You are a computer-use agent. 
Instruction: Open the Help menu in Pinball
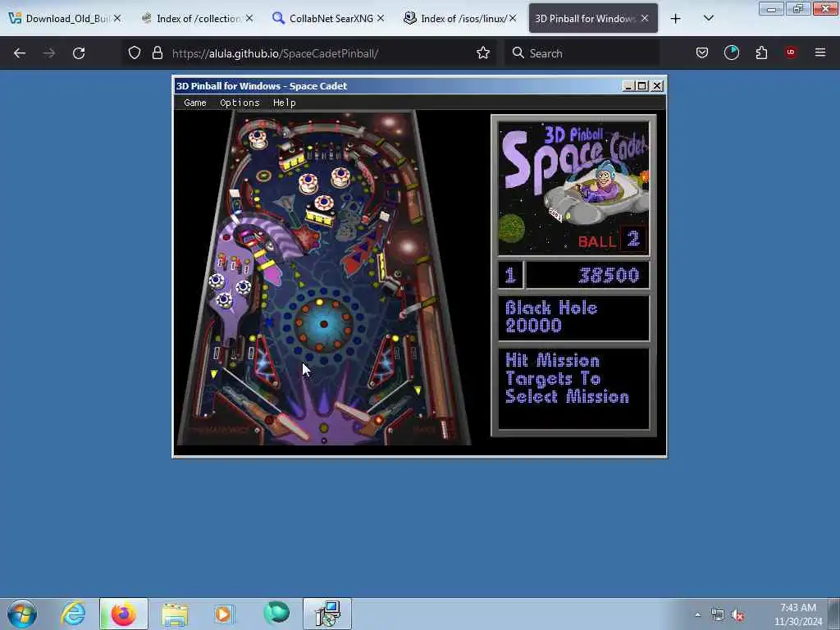pos(284,103)
